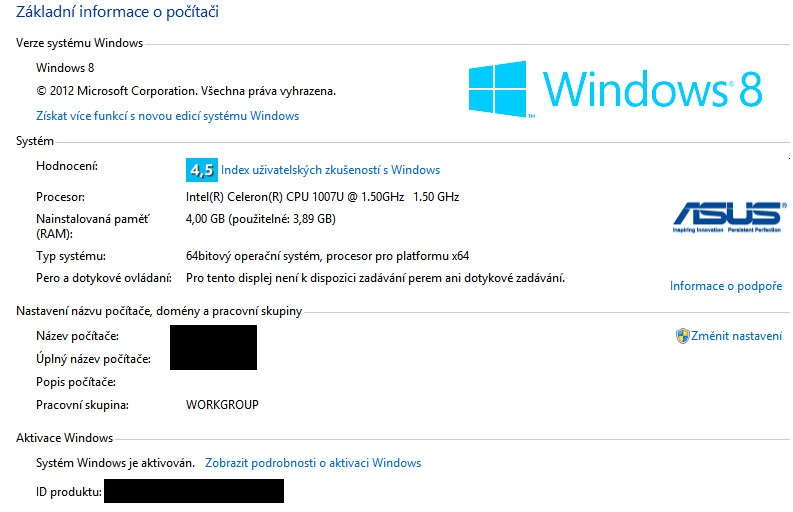Click the Úplný název počítače label
793x512 pixels.
click(93, 359)
